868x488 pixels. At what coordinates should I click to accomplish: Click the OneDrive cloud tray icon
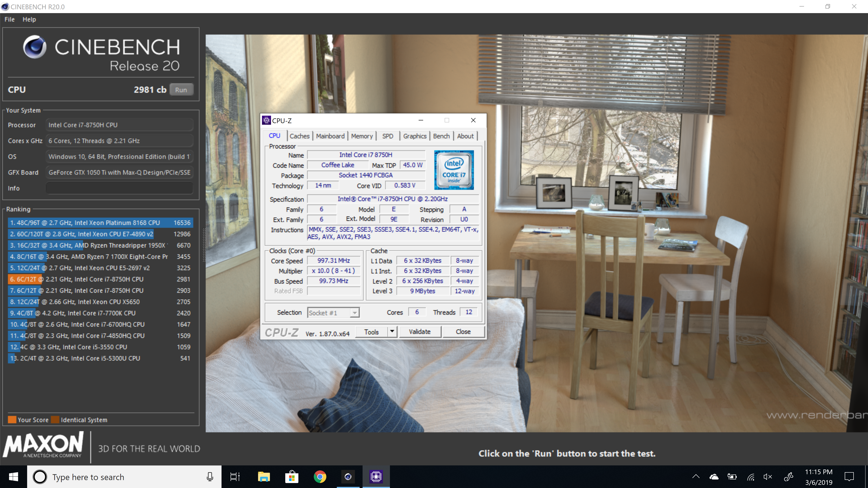point(714,477)
